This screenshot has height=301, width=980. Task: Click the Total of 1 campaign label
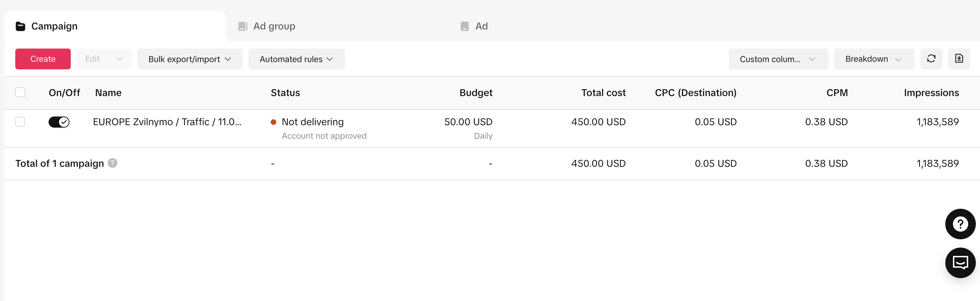[x=60, y=163]
